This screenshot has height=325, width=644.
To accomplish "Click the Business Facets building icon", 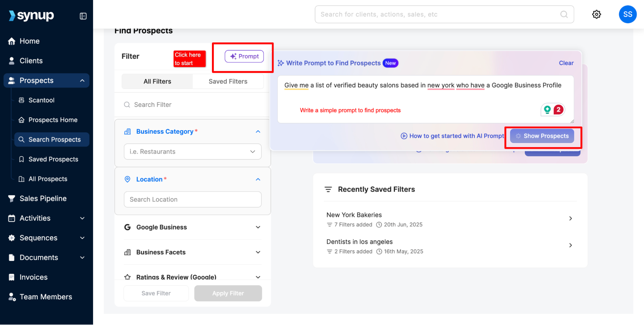I will pos(128,252).
